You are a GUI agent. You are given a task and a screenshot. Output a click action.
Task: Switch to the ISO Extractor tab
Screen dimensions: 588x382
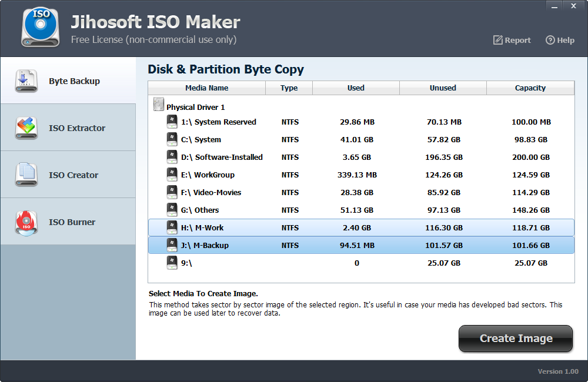pos(68,128)
